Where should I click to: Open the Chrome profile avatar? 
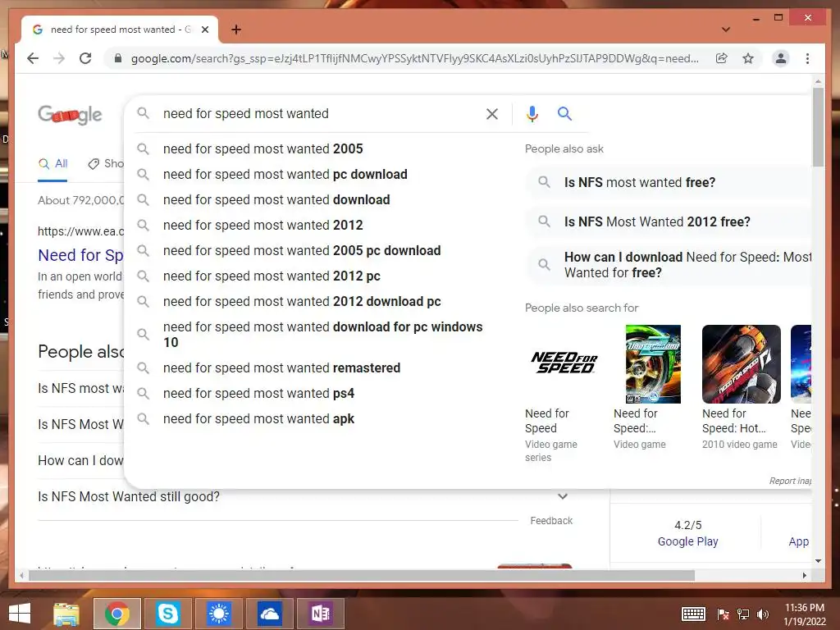(781, 58)
